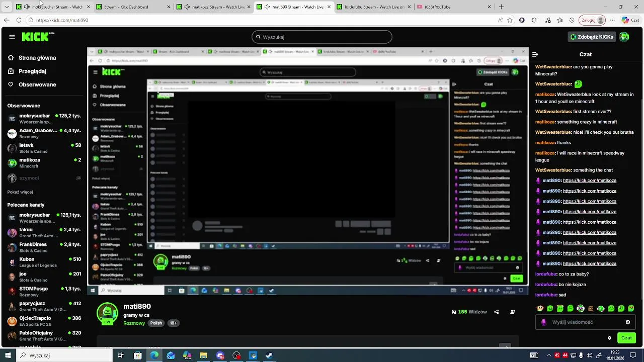The height and width of the screenshot is (362, 644).
Task: Open FrankDimes in recommended channels
Action: pos(44,247)
